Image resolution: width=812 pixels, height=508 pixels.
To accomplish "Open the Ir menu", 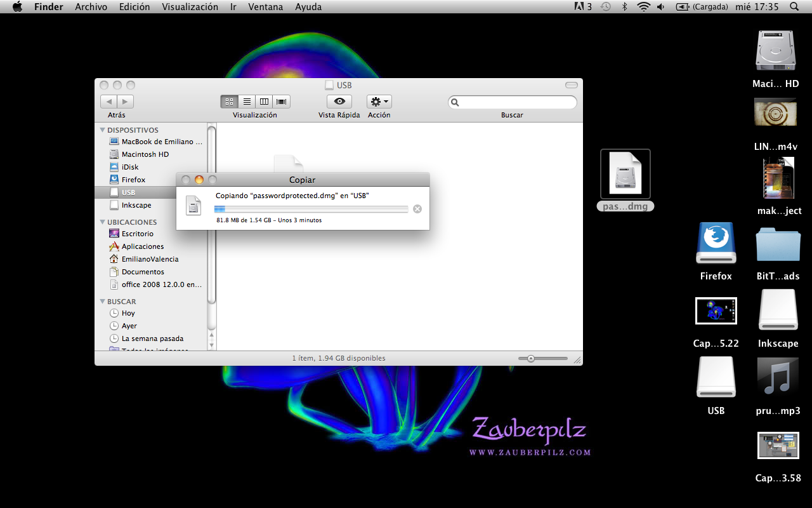I will (233, 7).
